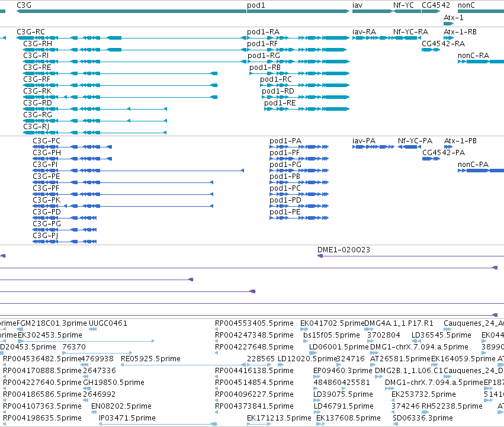Open transcript iav-RA label

pyautogui.click(x=364, y=32)
